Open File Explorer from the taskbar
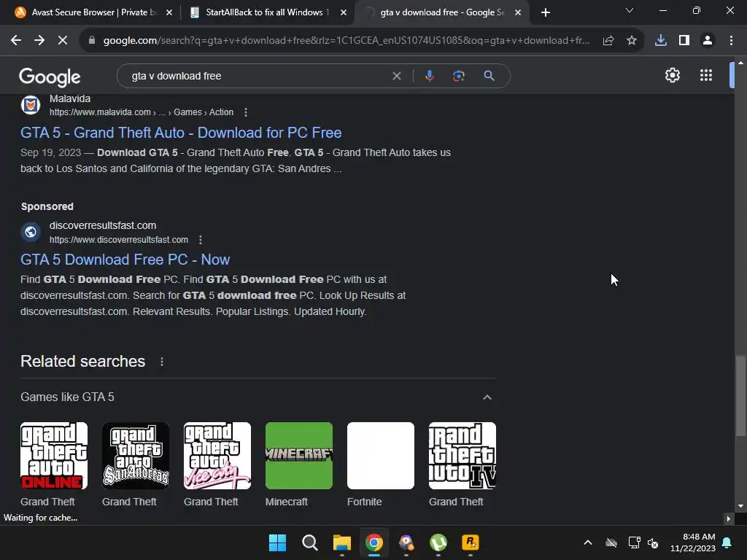747x560 pixels. point(341,542)
